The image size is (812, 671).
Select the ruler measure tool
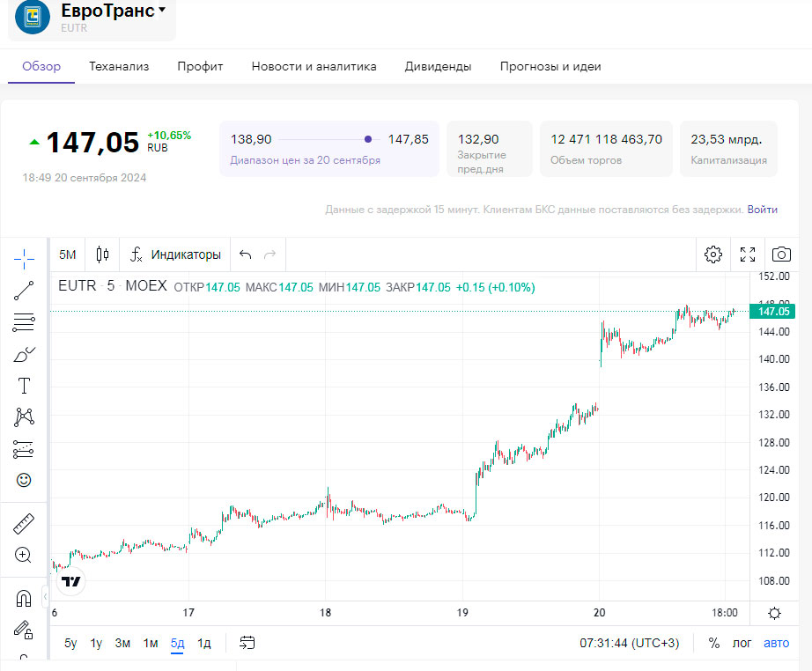[x=24, y=525]
